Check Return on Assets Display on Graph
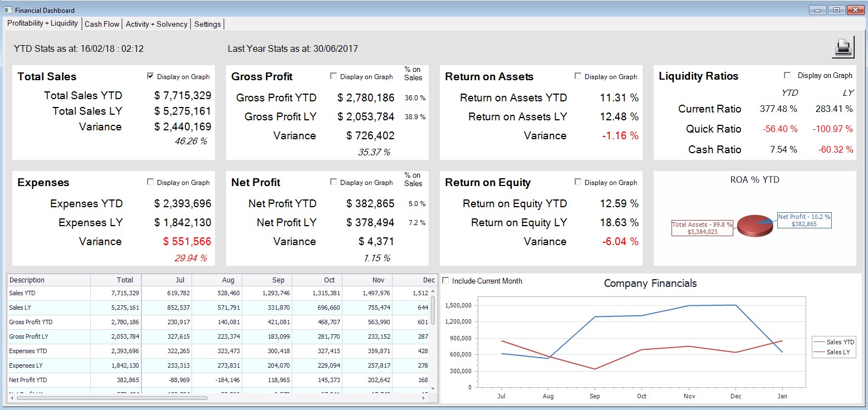Screen dimensions: 868x410 (x=578, y=76)
